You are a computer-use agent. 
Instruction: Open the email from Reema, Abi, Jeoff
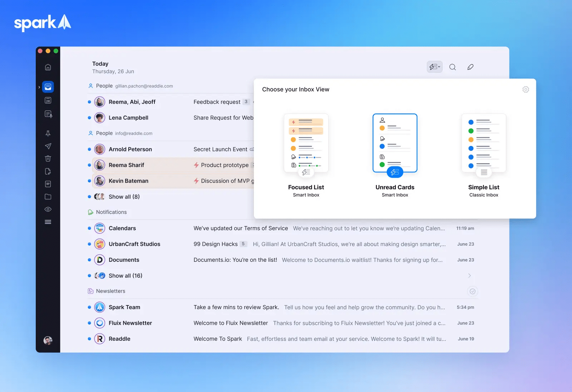point(171,102)
